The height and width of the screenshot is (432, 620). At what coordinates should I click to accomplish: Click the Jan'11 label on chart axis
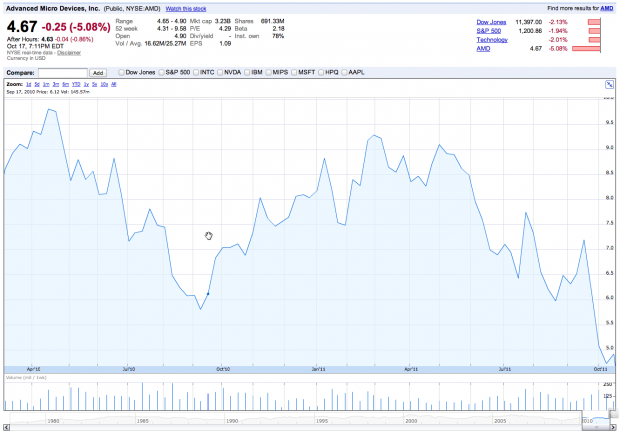coord(318,369)
